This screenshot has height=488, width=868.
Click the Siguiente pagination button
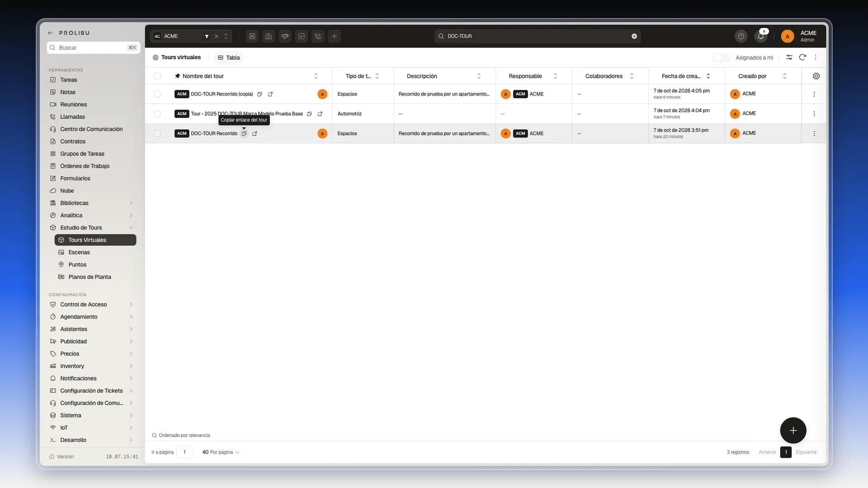[806, 452]
